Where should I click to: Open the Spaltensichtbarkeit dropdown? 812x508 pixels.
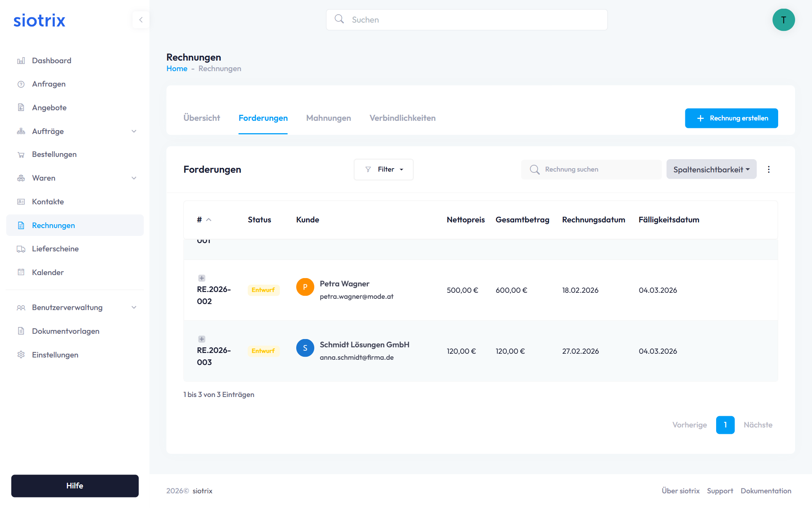(x=711, y=169)
